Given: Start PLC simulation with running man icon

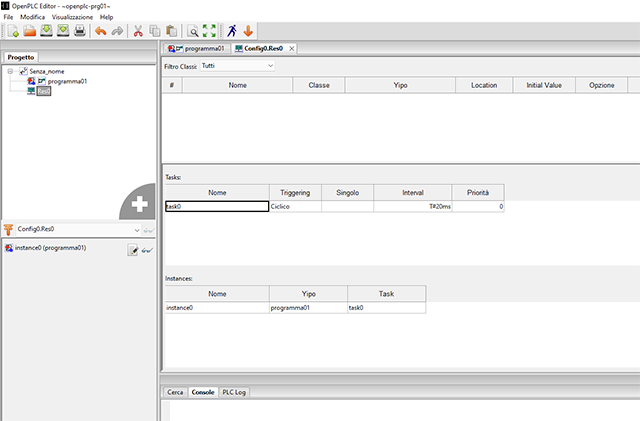Looking at the screenshot, I should coord(232,32).
